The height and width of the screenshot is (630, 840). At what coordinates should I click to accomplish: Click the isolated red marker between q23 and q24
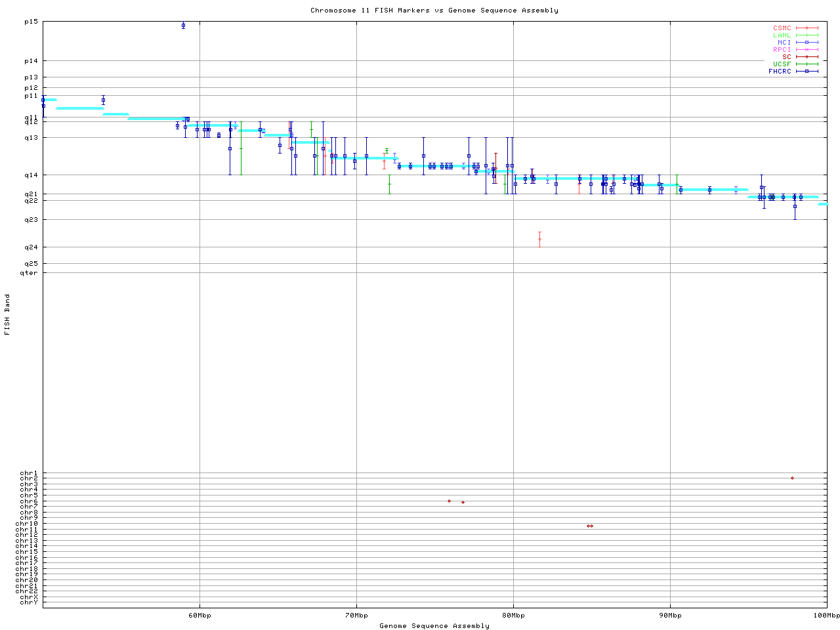(x=539, y=239)
